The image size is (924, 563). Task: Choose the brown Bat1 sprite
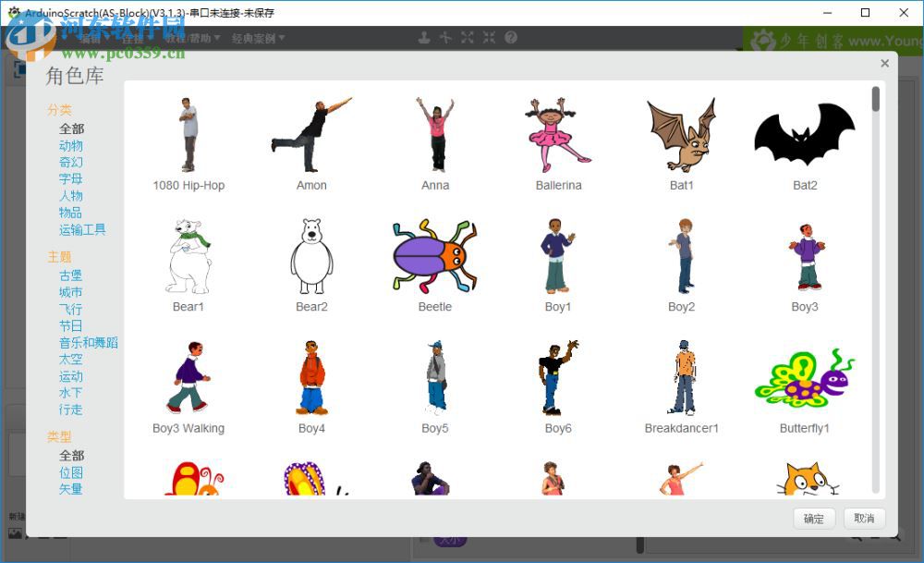681,144
